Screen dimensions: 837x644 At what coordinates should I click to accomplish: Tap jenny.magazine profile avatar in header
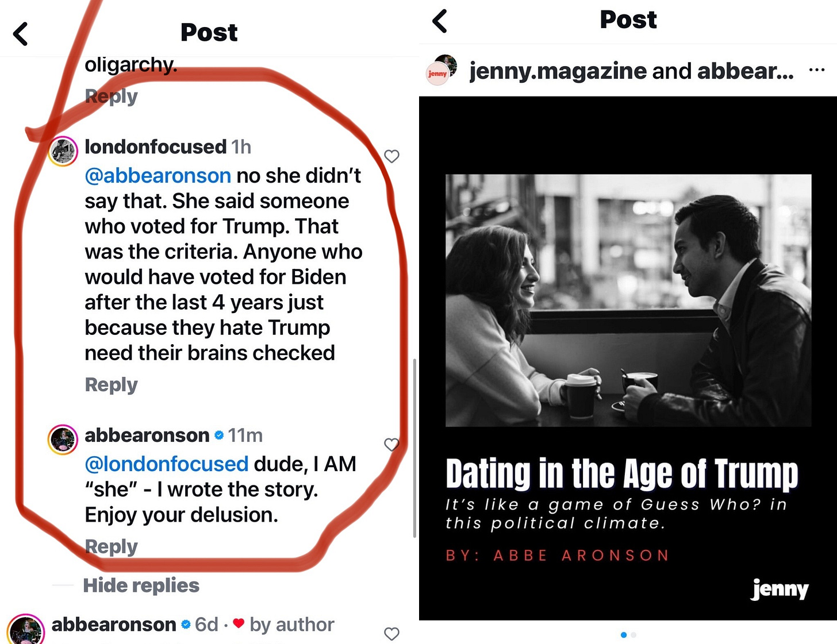(x=441, y=70)
